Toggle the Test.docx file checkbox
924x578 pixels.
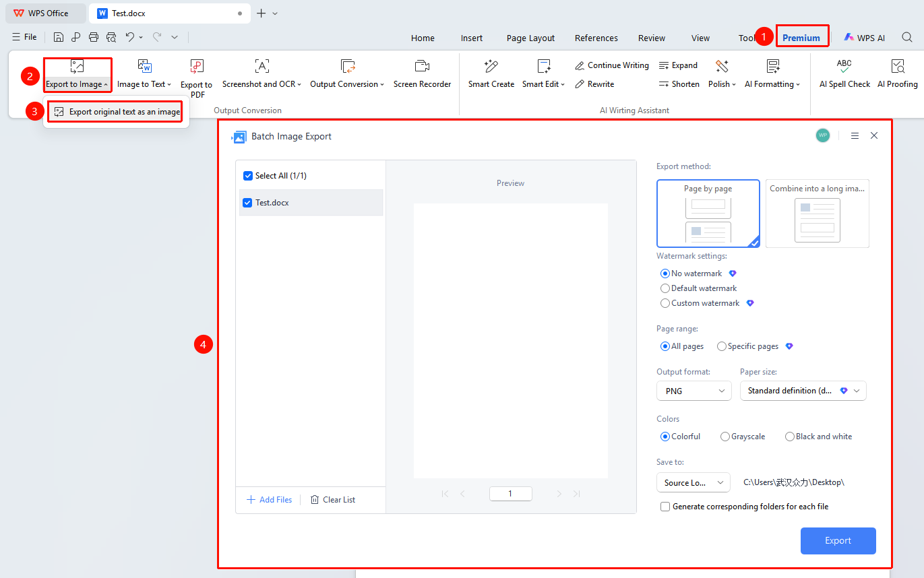[247, 203]
